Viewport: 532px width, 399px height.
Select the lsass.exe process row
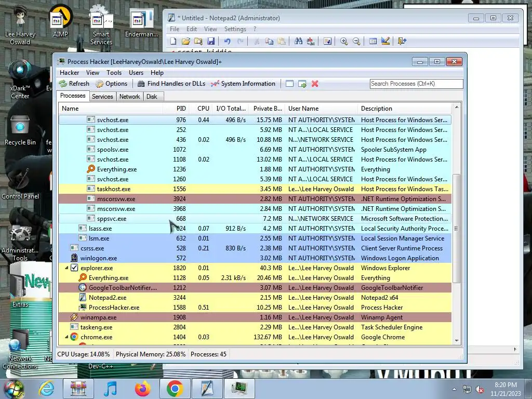click(255, 229)
